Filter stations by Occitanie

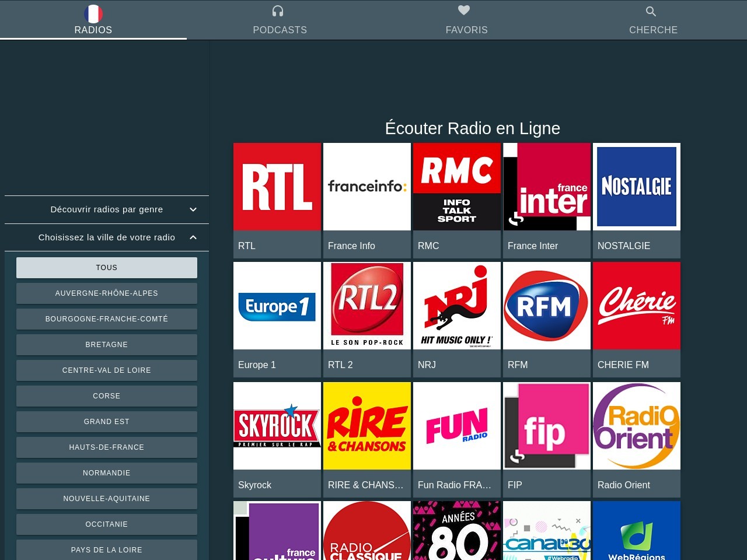tap(107, 524)
